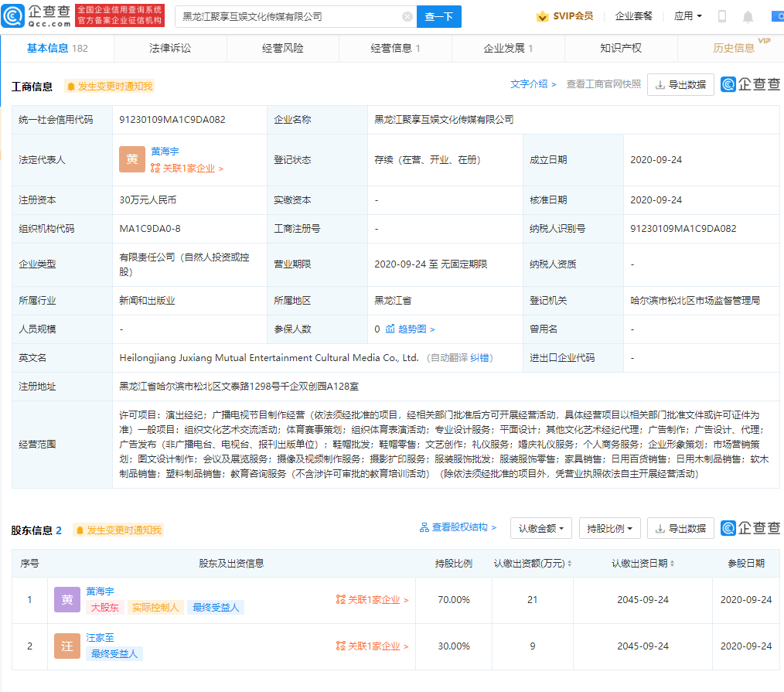This screenshot has width=784, height=692.
Task: Click the 黄 avatar beside the legal representative
Action: [132, 159]
